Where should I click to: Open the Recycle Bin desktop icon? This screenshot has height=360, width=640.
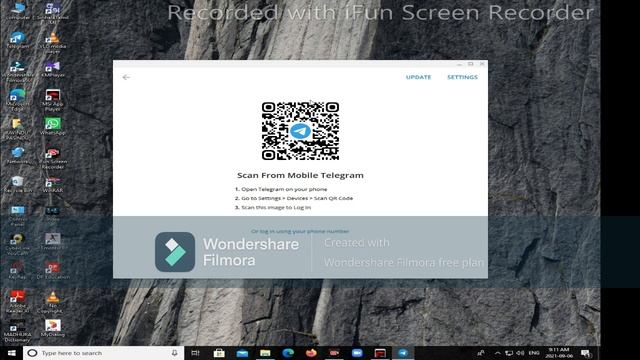tap(18, 184)
